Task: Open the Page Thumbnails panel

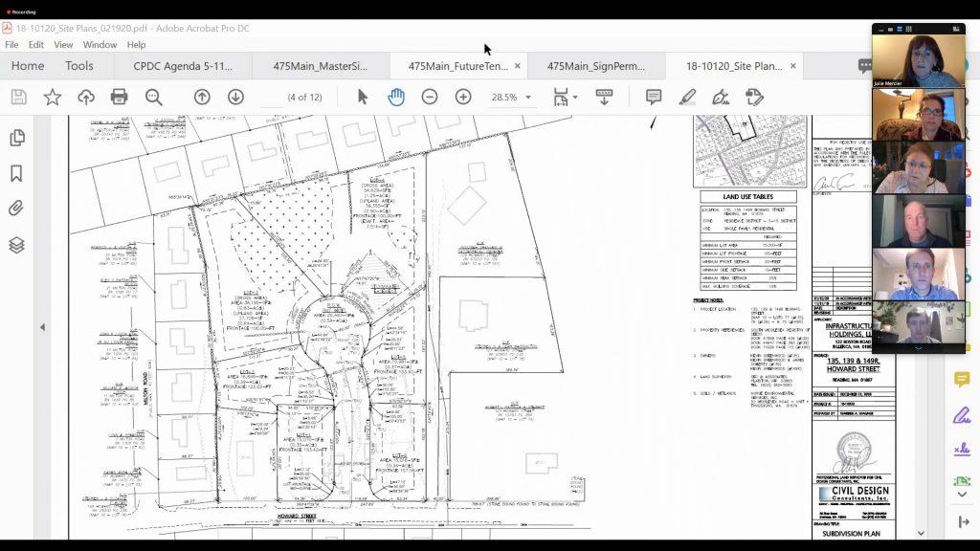Action: [x=17, y=138]
